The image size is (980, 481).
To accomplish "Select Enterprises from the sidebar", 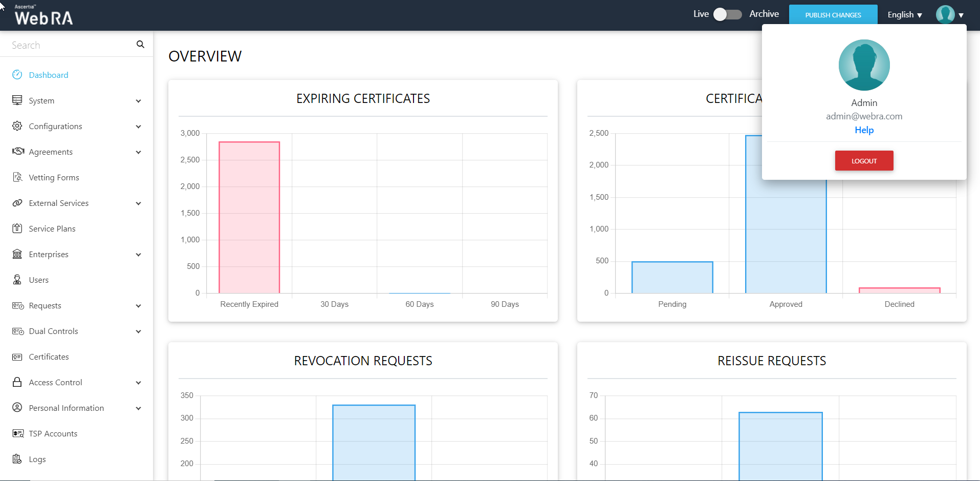I will [x=49, y=255].
